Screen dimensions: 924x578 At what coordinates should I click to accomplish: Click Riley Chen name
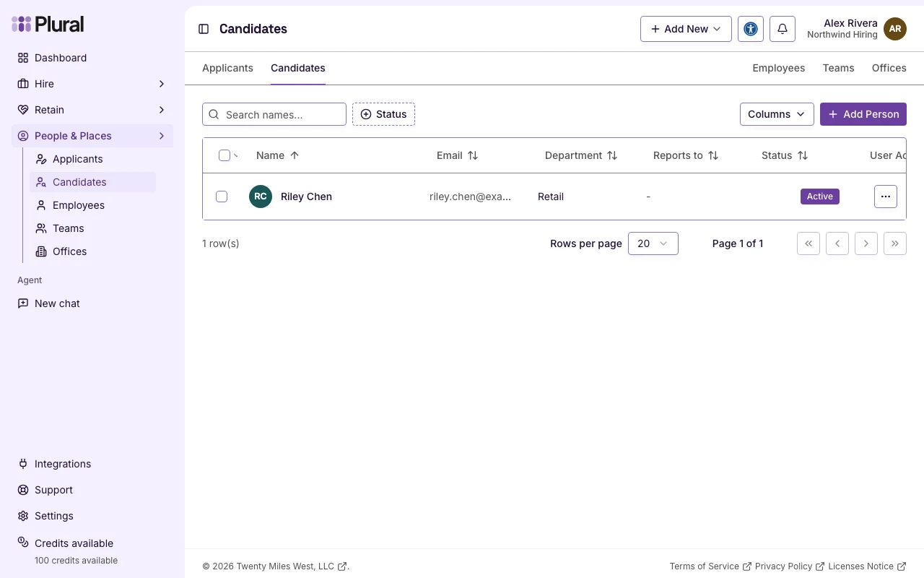pyautogui.click(x=306, y=197)
